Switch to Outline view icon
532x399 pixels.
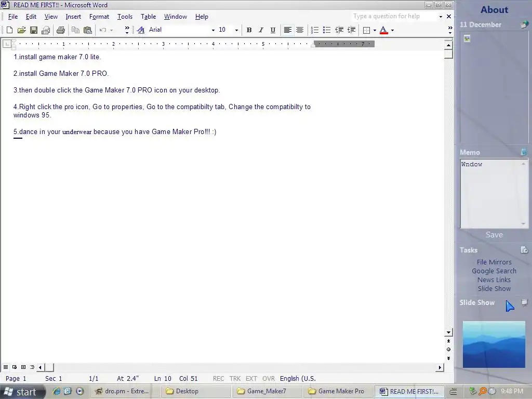tap(32, 367)
